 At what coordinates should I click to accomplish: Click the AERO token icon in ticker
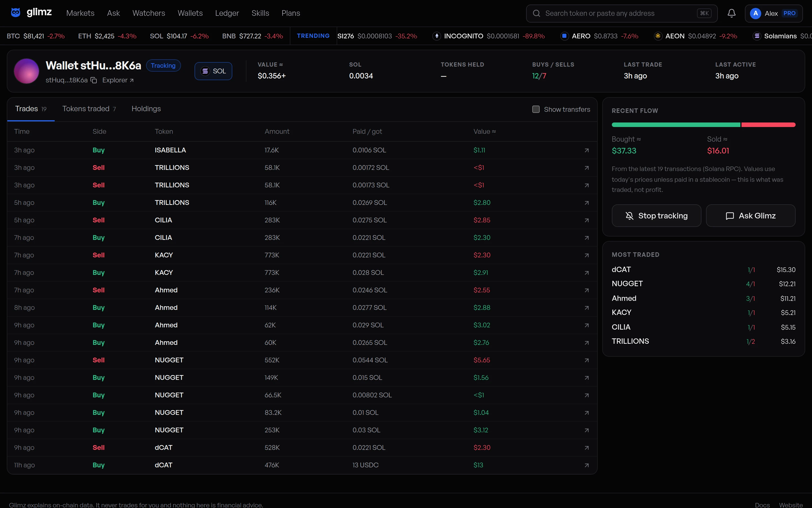click(564, 36)
